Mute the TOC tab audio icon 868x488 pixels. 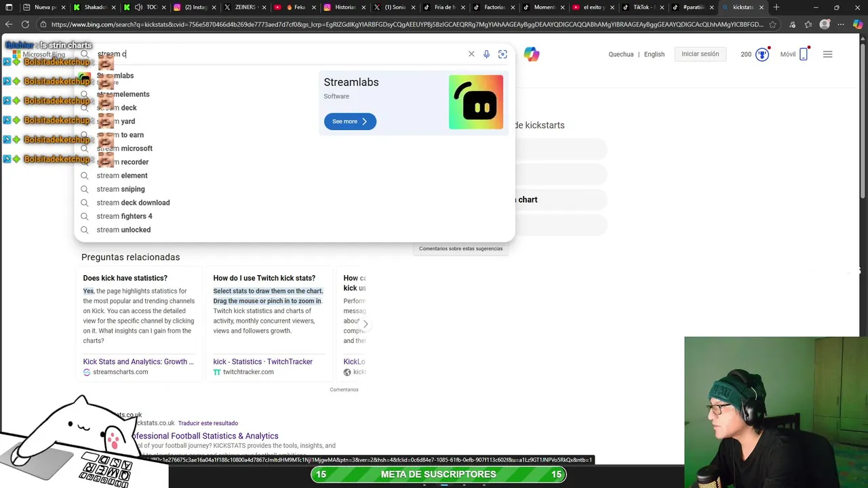coord(138,7)
